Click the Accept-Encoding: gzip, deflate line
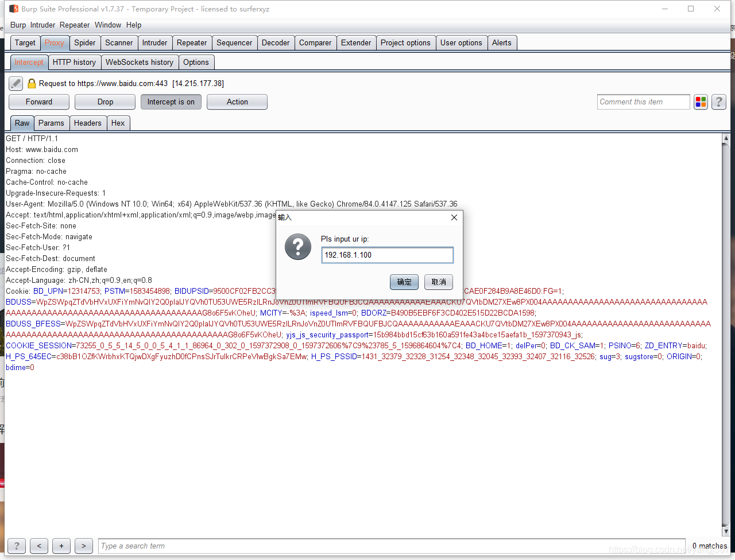The height and width of the screenshot is (560, 735). point(57,270)
